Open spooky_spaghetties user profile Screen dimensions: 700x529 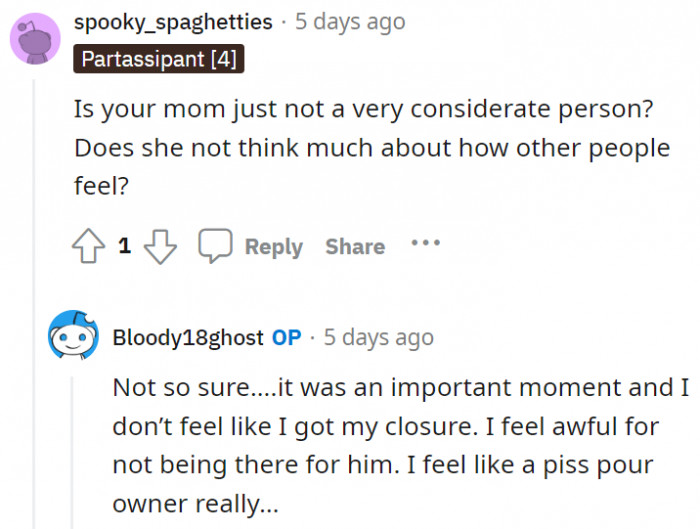tap(173, 21)
